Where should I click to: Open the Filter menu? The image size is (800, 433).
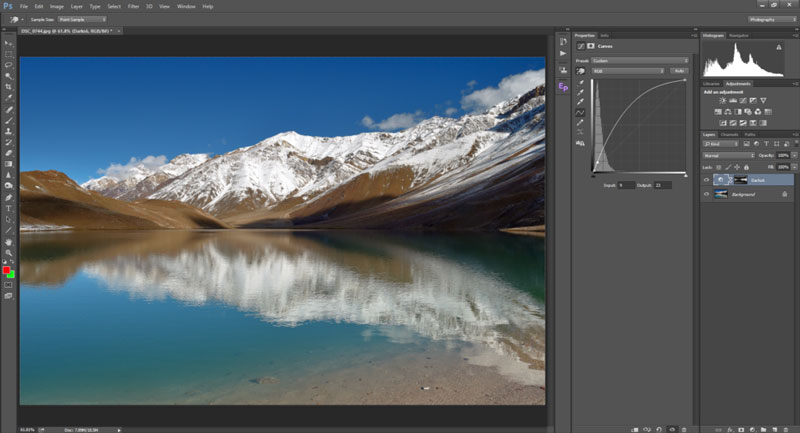(133, 6)
